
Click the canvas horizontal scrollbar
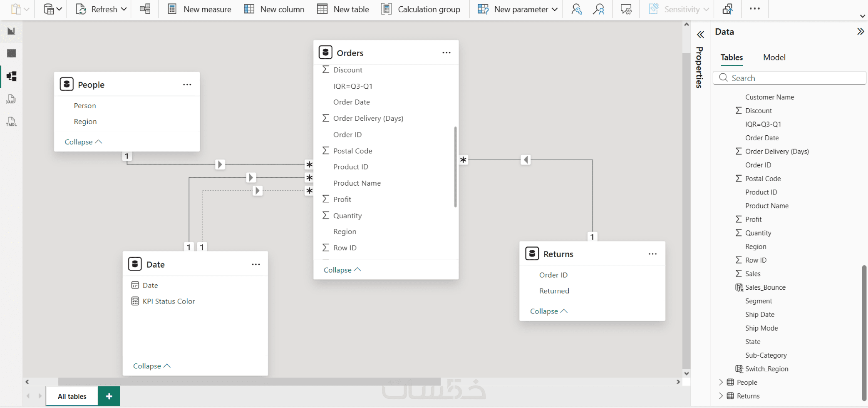pyautogui.click(x=249, y=382)
